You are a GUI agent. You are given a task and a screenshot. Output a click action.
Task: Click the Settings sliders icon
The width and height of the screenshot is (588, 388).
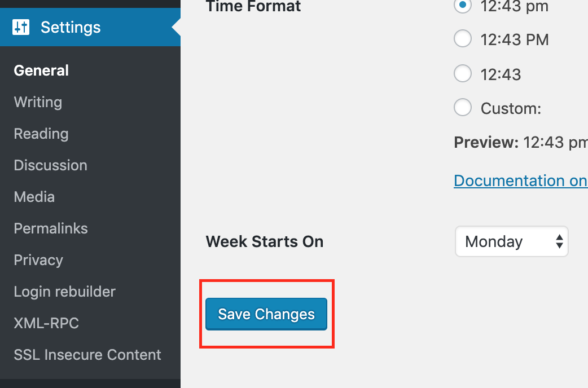[x=21, y=27]
